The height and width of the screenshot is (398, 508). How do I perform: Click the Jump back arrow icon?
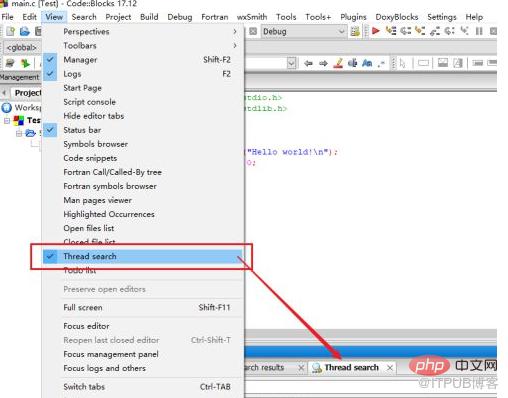pyautogui.click(x=308, y=63)
